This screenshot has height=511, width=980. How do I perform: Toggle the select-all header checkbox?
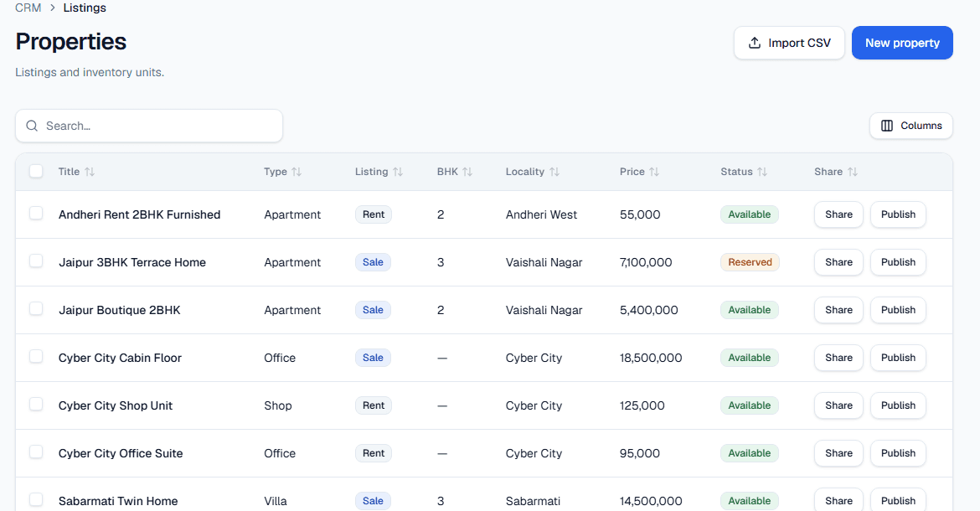[36, 171]
